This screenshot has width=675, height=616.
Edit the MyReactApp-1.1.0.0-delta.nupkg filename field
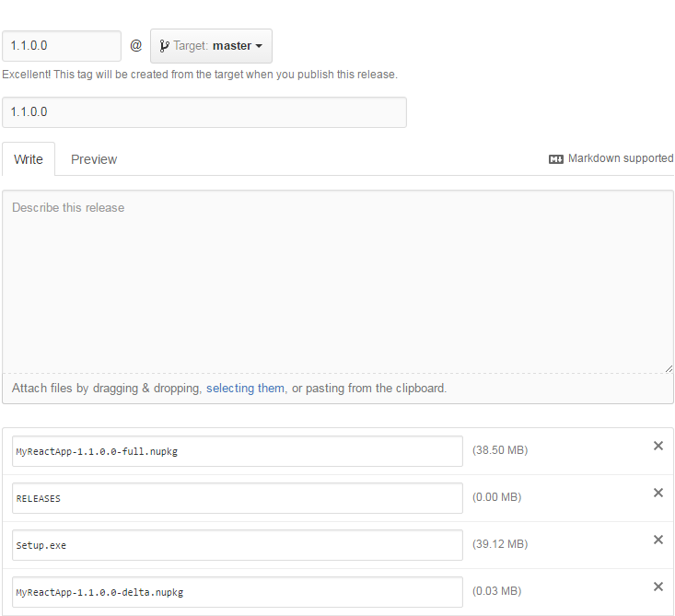point(238,592)
